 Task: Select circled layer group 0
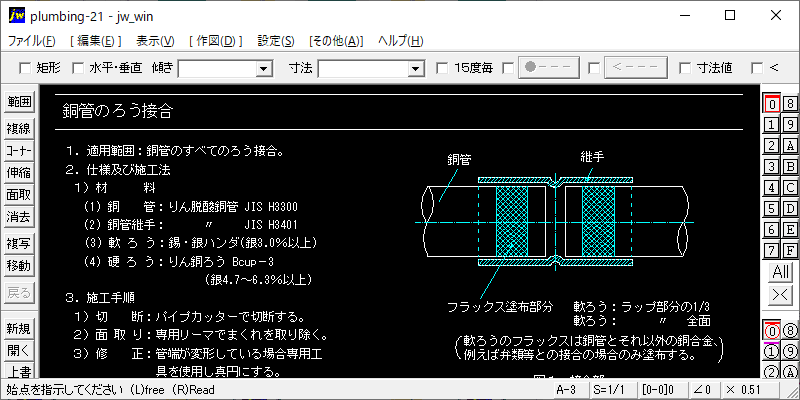[x=772, y=331]
